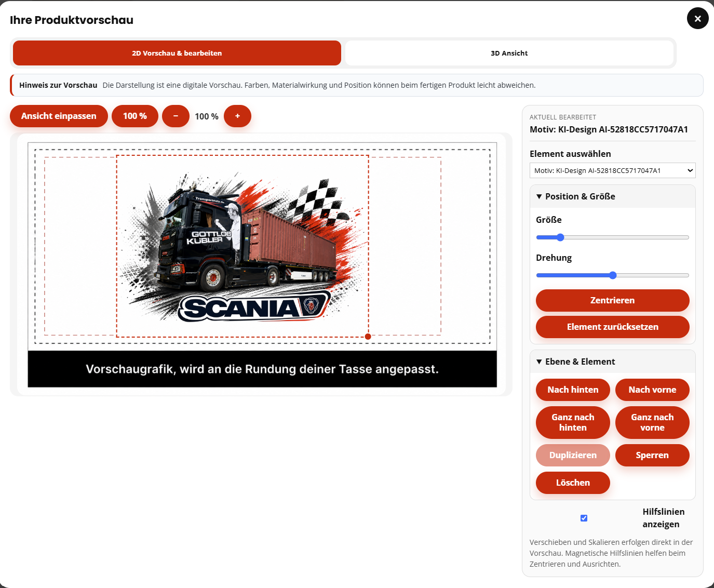The height and width of the screenshot is (588, 714).
Task: Select the Scania truck motif image
Action: click(x=243, y=246)
